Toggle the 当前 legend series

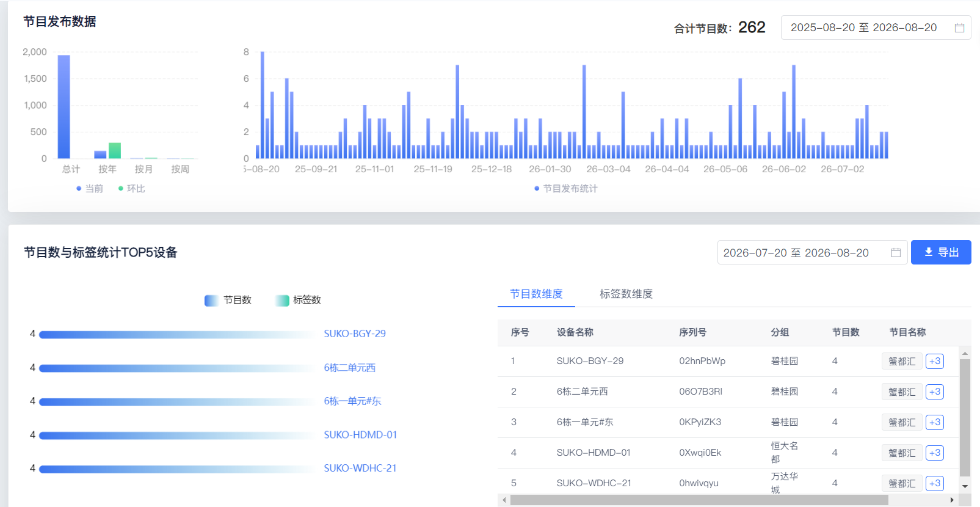(x=89, y=189)
